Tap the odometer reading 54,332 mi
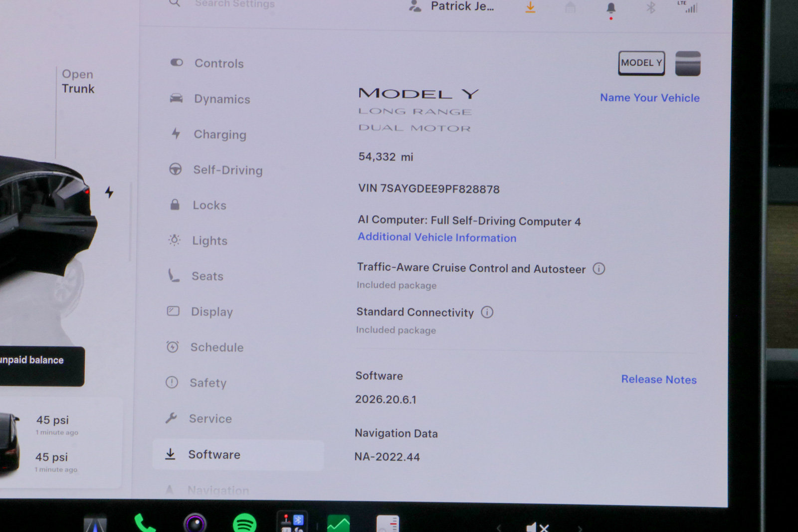The width and height of the screenshot is (798, 532). [386, 157]
